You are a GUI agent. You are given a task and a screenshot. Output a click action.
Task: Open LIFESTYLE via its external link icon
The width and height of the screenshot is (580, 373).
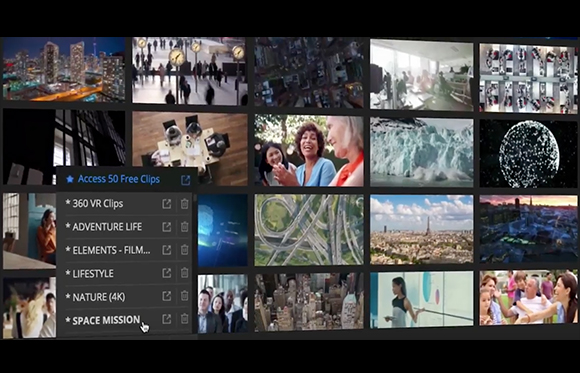(167, 273)
